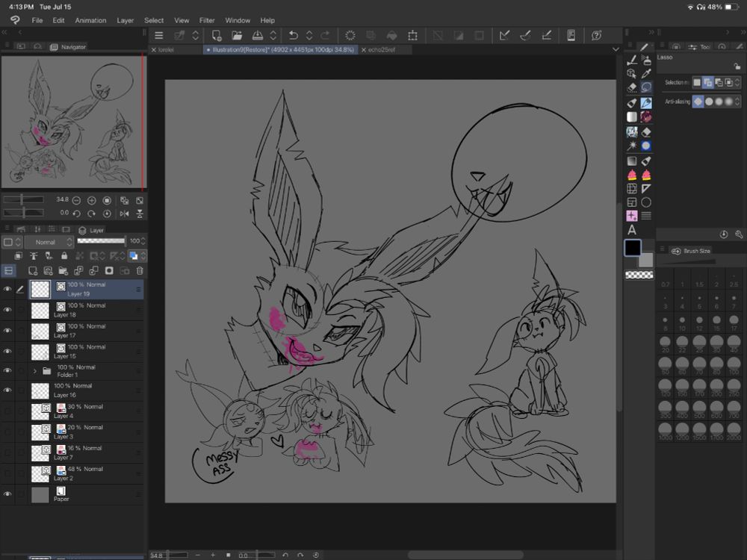Open the Help menu
The width and height of the screenshot is (747, 560).
click(267, 20)
